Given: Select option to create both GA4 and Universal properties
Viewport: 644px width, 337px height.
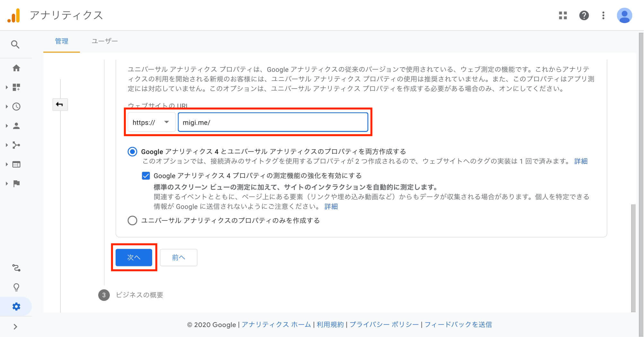Looking at the screenshot, I should 132,151.
